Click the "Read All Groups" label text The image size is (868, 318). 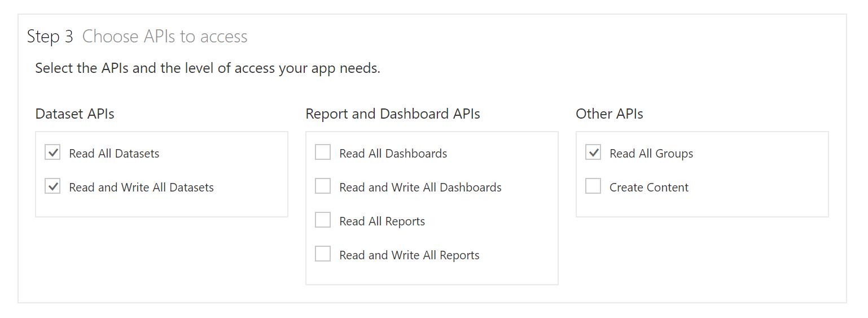651,154
